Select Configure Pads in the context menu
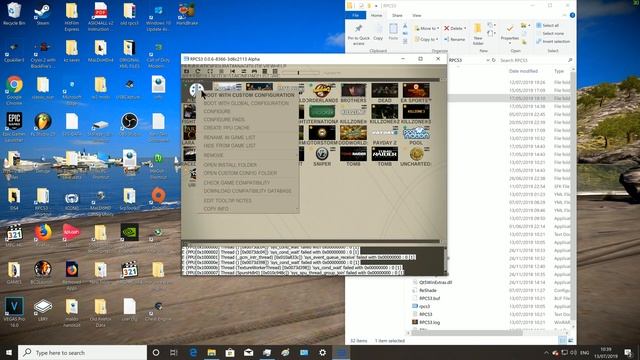Screen dimensions: 640x360 (x=224, y=120)
